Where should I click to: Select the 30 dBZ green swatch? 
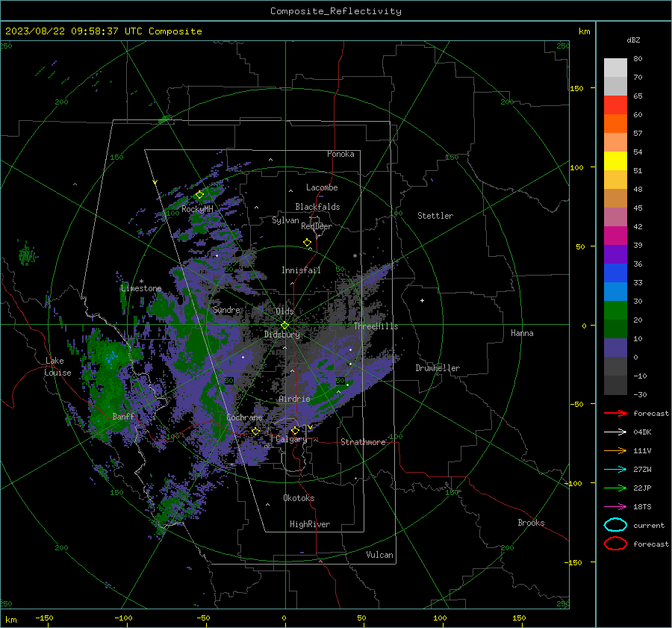(x=615, y=310)
